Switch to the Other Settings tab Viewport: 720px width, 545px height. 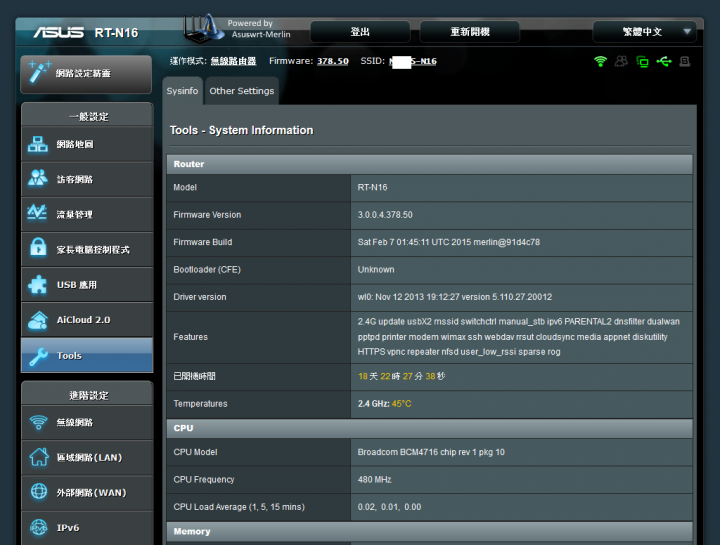pyautogui.click(x=242, y=91)
